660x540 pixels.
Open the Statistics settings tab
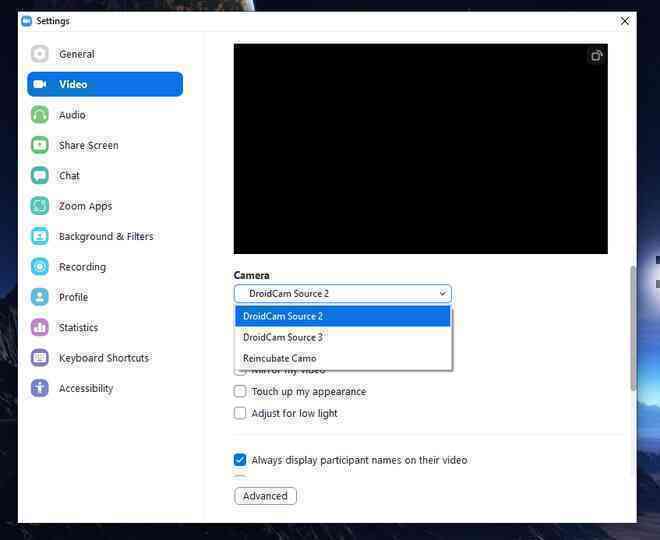(x=105, y=327)
